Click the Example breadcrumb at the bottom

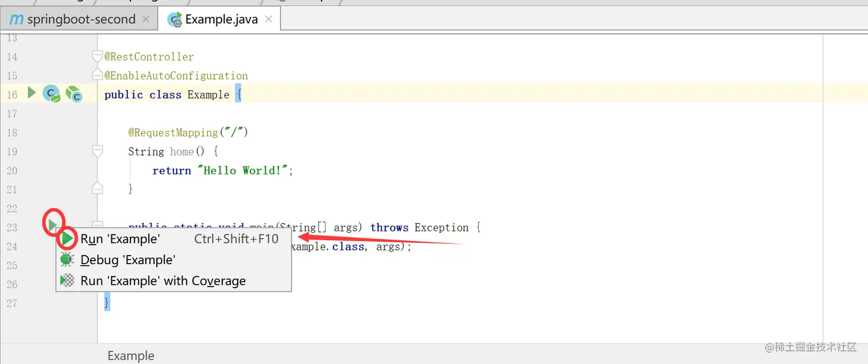[131, 356]
